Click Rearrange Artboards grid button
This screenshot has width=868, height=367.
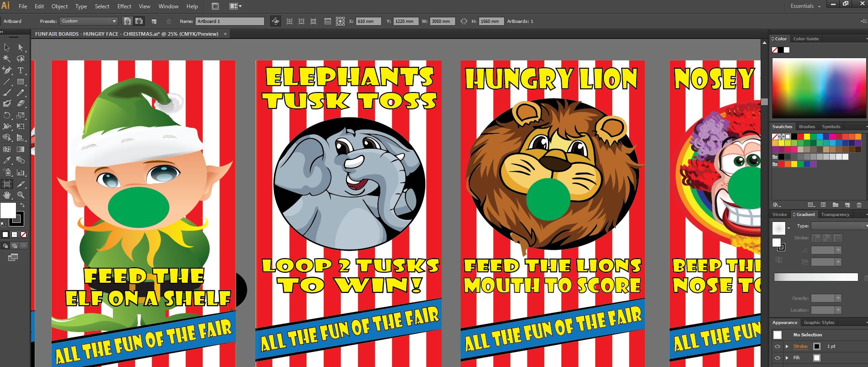click(340, 21)
